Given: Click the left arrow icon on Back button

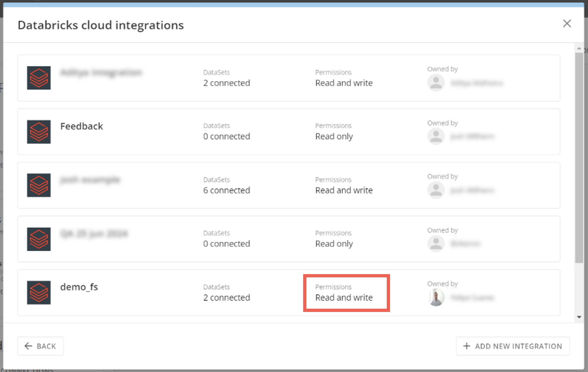Looking at the screenshot, I should click(28, 346).
